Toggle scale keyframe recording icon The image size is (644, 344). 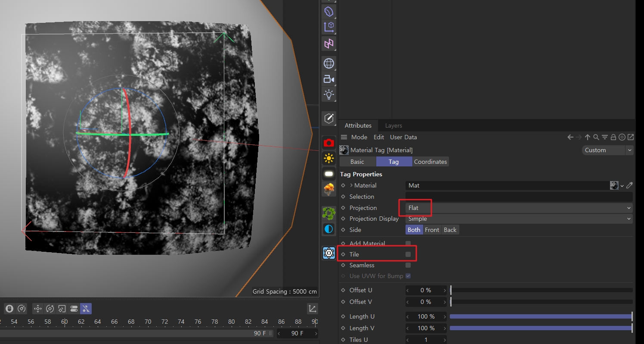click(x=62, y=309)
